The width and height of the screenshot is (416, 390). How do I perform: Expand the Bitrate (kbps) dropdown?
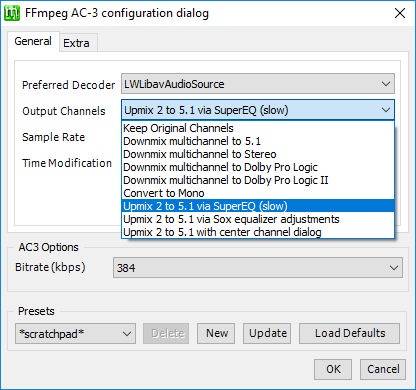[x=258, y=268]
